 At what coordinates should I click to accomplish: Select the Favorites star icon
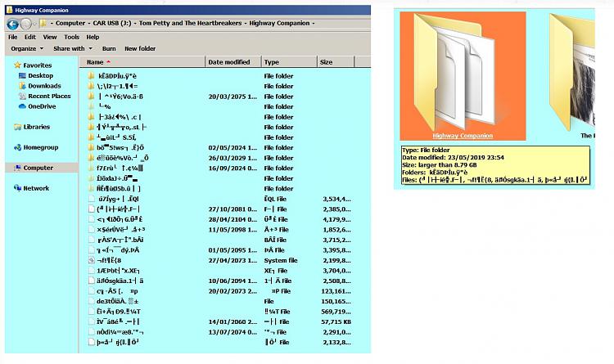pyautogui.click(x=17, y=65)
